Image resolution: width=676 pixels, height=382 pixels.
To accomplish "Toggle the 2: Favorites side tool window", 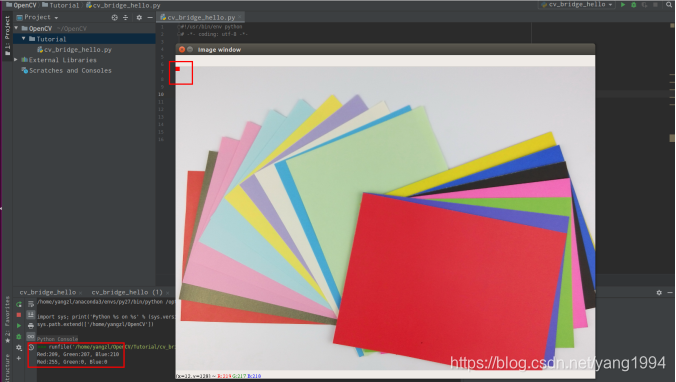I will click(x=7, y=319).
